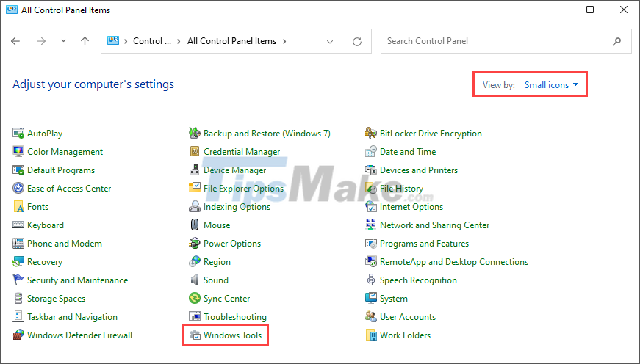Expand the address bar history dropdown

pyautogui.click(x=330, y=42)
